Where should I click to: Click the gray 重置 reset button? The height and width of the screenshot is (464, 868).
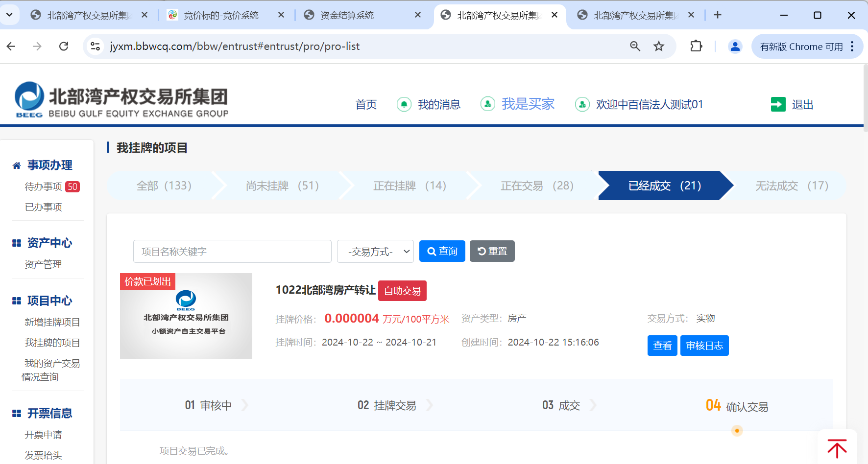pos(492,251)
